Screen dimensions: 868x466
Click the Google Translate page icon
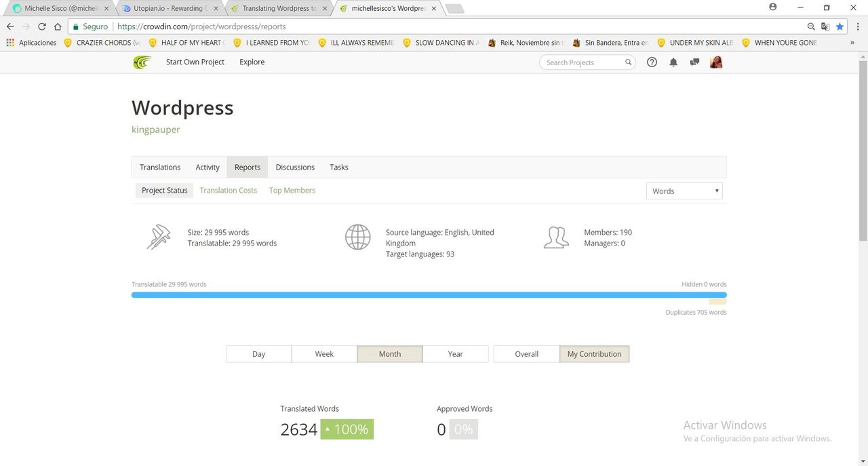pos(825,26)
